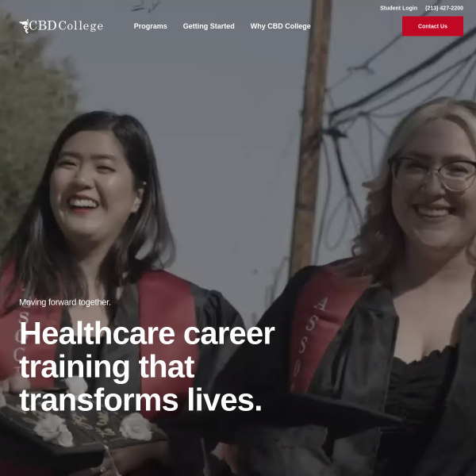The height and width of the screenshot is (476, 476).
Task: Go home via CBD College logo text
Action: click(66, 26)
